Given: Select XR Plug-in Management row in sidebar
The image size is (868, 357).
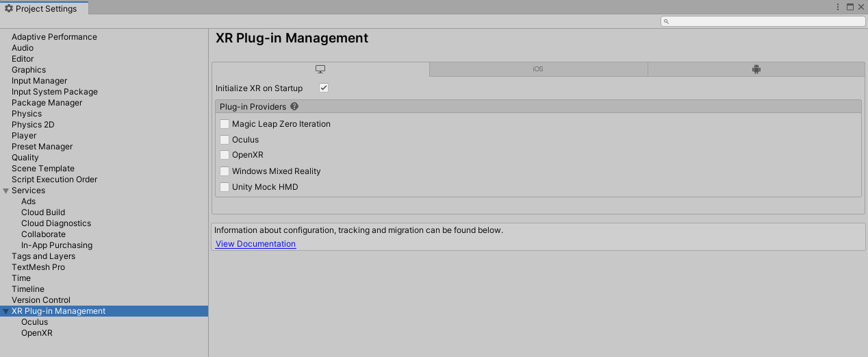Looking at the screenshot, I should pyautogui.click(x=104, y=311).
